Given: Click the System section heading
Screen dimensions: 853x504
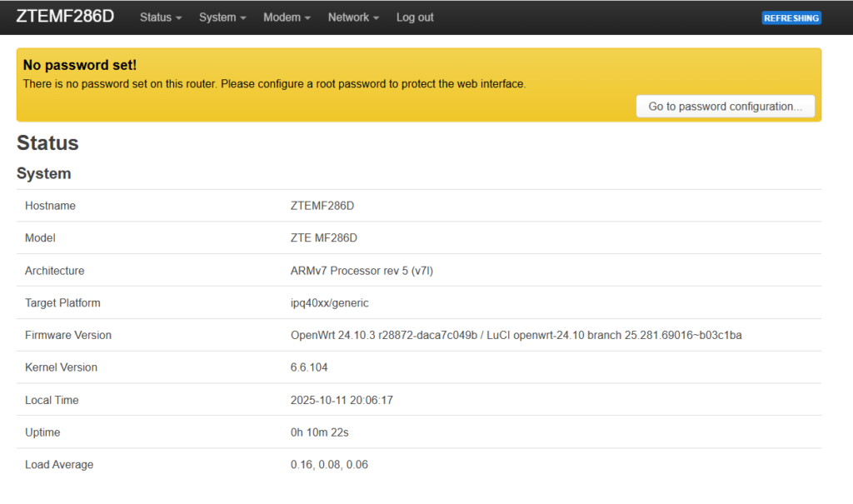Looking at the screenshot, I should click(x=44, y=174).
